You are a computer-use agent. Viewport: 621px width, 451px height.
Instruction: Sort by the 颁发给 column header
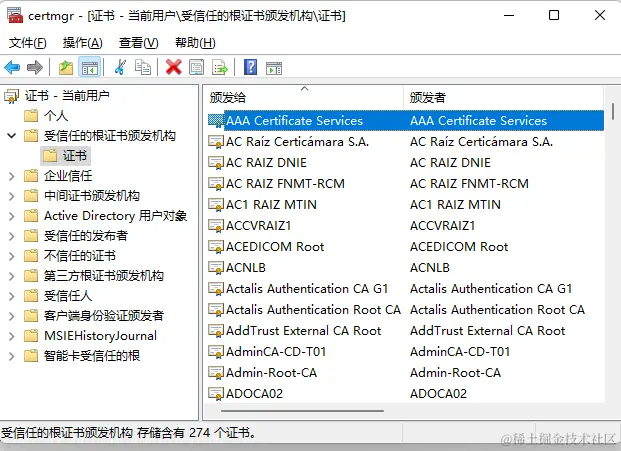tap(304, 97)
